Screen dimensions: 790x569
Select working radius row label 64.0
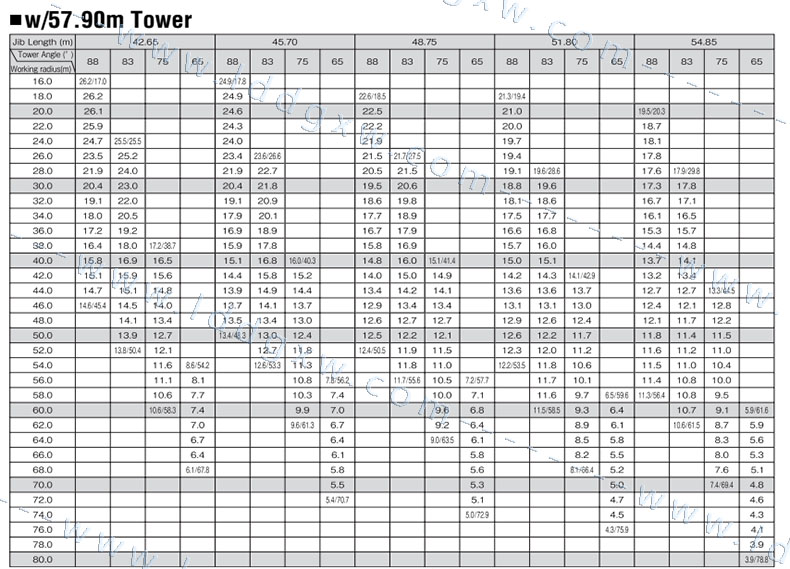click(x=42, y=440)
